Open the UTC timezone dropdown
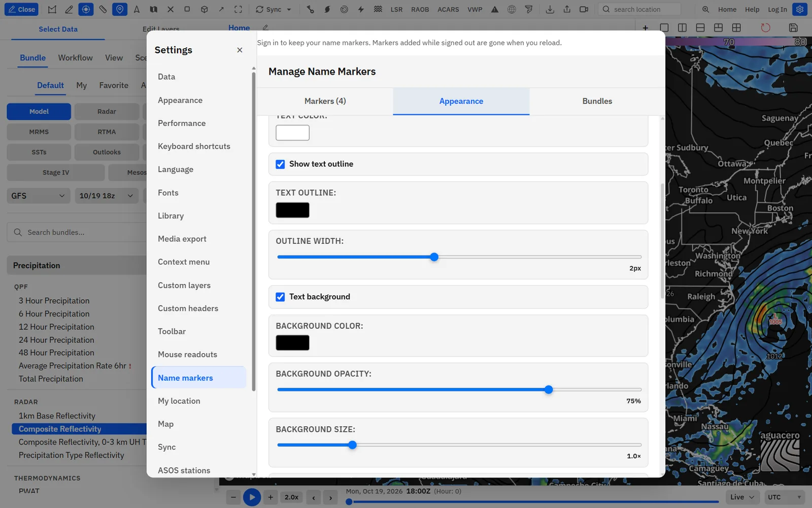Viewport: 812px width, 508px height. click(x=785, y=497)
